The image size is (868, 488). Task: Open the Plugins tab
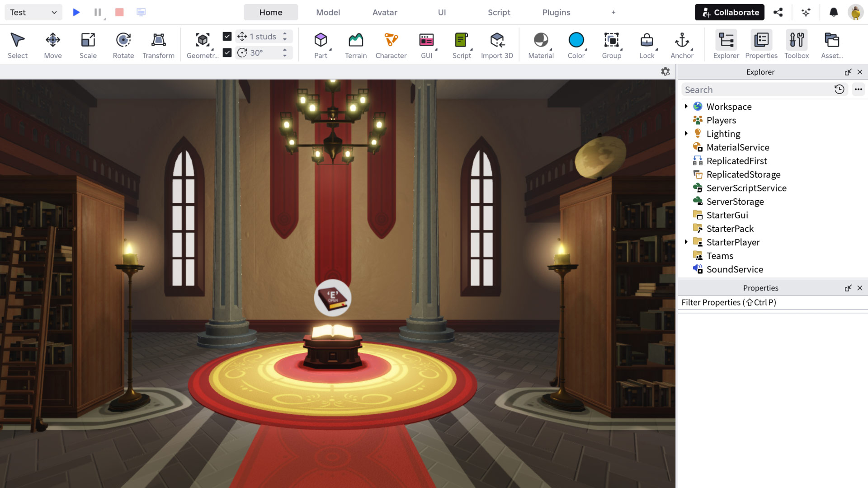tap(556, 12)
